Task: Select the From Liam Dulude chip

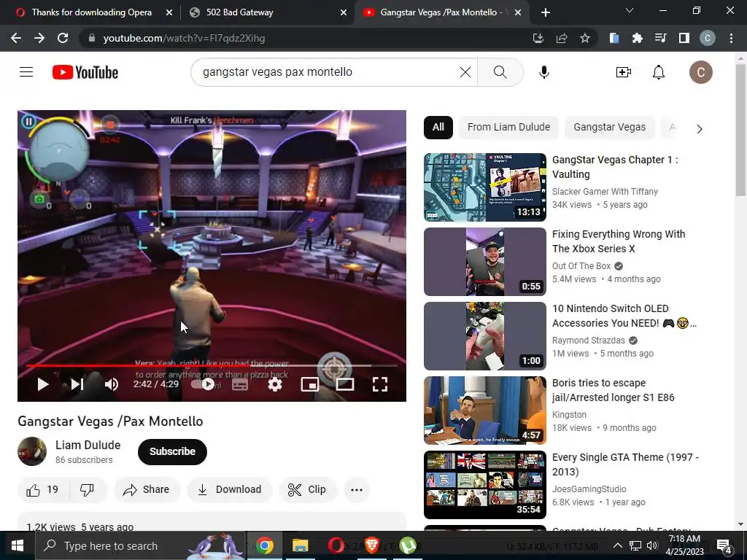Action: (x=508, y=127)
